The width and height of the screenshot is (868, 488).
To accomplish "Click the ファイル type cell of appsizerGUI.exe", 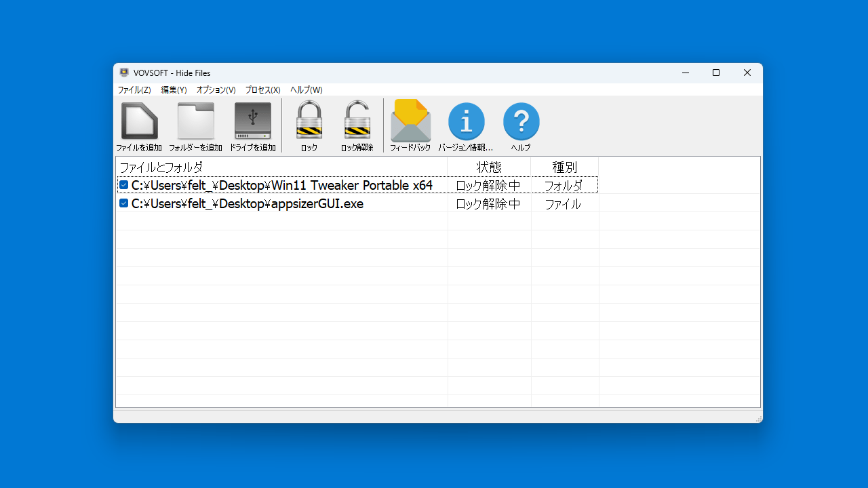I will 563,203.
